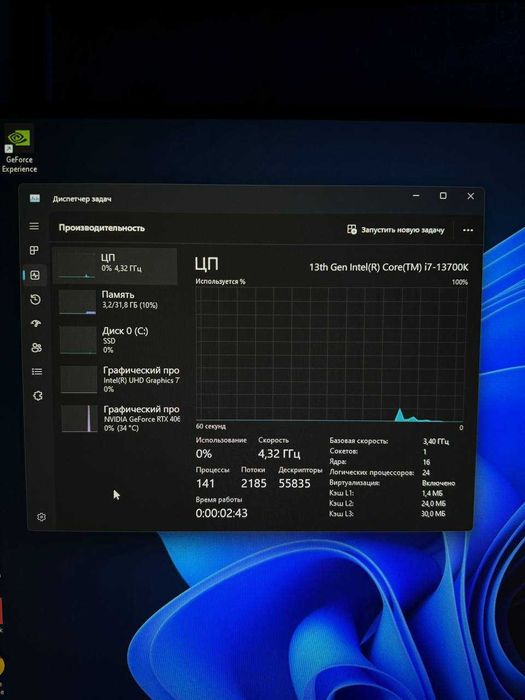The image size is (525, 700).
Task: Click the handles count 55835
Action: coord(294,483)
